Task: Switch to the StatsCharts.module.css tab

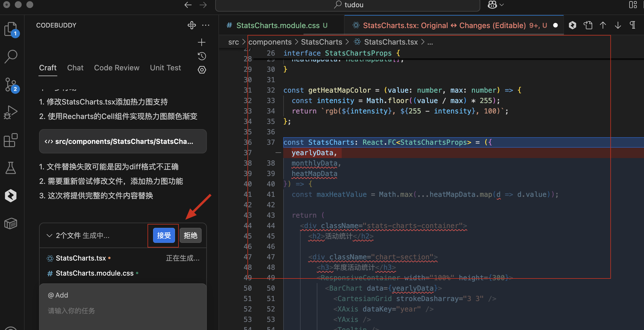Action: tap(277, 25)
